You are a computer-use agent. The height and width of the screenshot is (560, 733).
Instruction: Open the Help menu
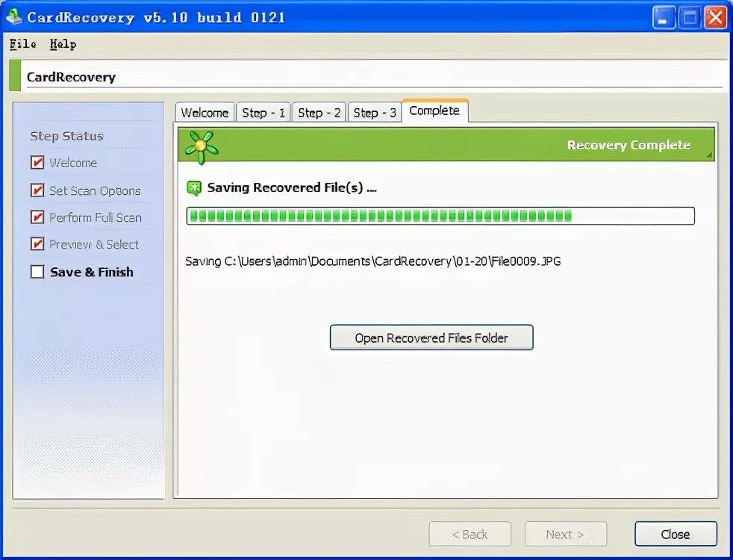tap(63, 44)
